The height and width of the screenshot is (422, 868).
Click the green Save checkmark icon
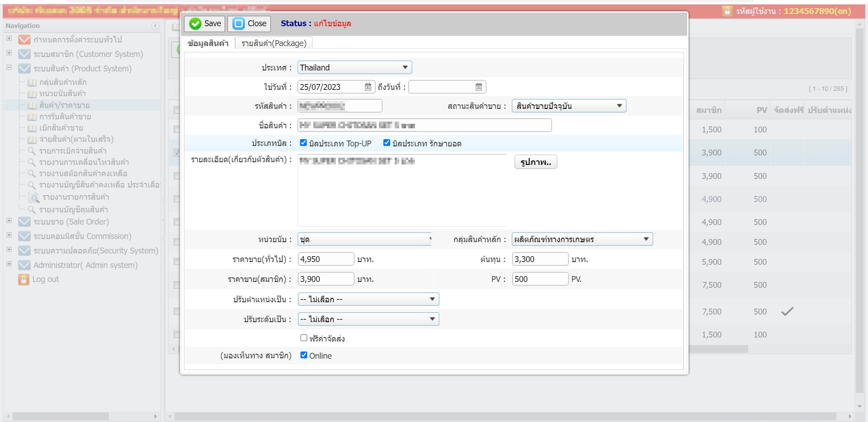[195, 23]
